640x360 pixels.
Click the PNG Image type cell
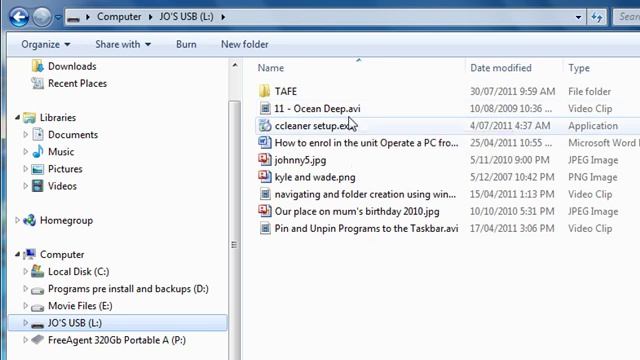tap(593, 177)
